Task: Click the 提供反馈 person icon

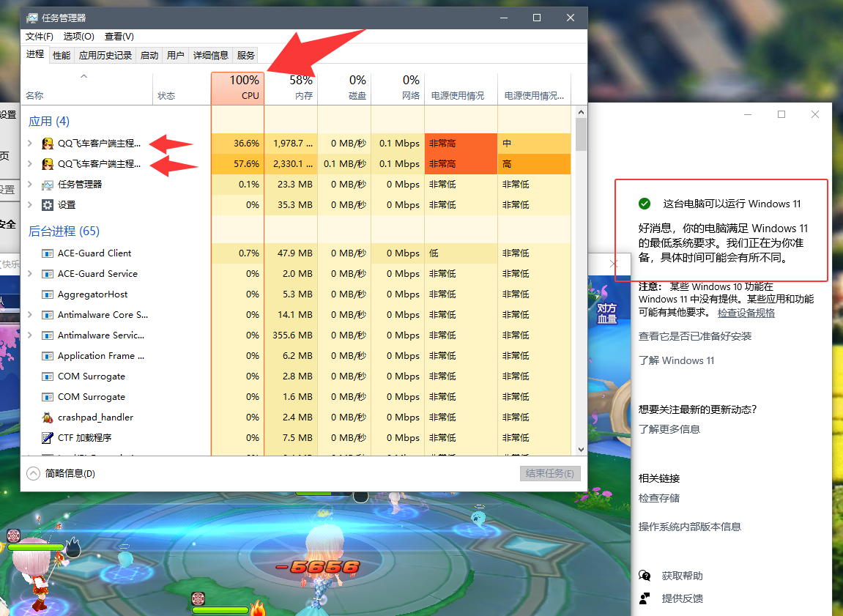Action: pyautogui.click(x=645, y=598)
